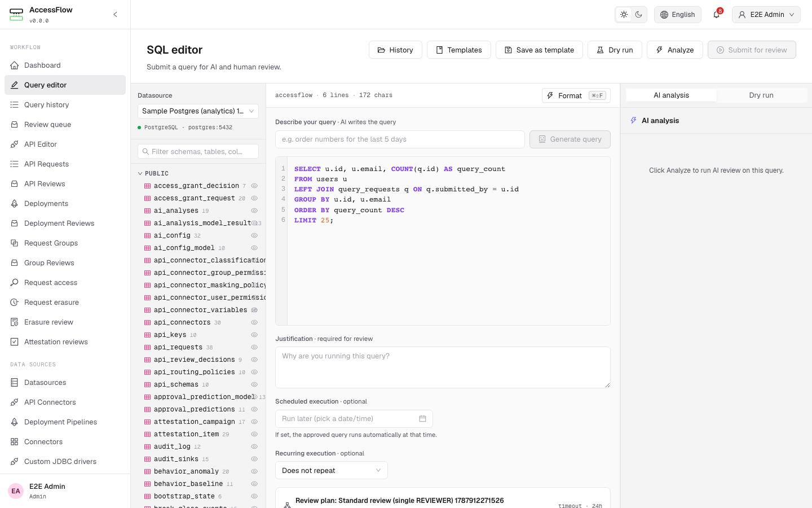Viewport: 812px width, 508px height.
Task: Open query History
Action: click(x=395, y=50)
